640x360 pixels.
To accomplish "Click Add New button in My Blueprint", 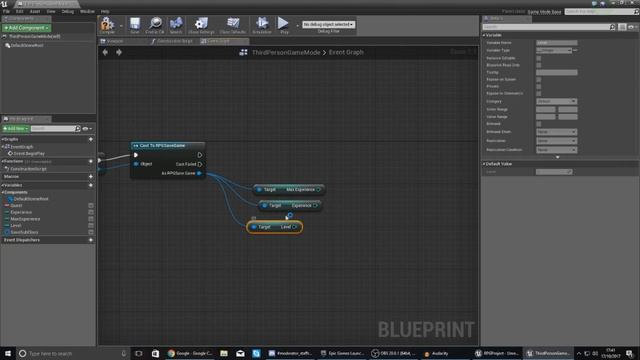I will coord(16,129).
